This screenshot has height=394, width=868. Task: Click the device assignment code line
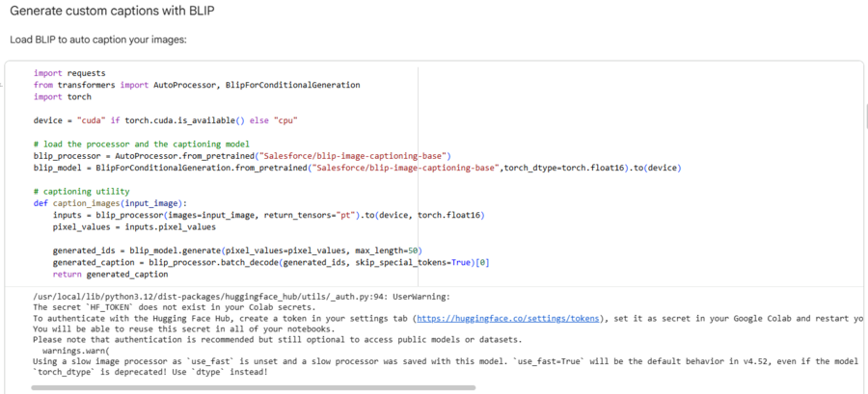[164, 120]
